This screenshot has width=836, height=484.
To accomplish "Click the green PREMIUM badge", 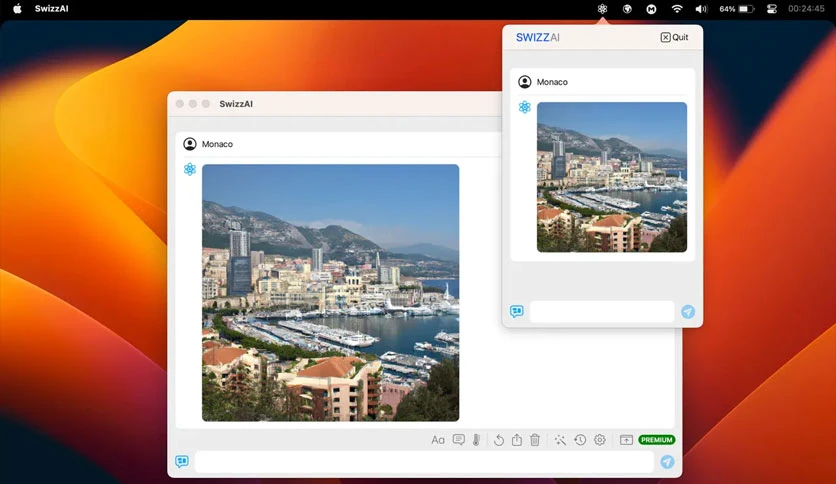I will [x=656, y=440].
